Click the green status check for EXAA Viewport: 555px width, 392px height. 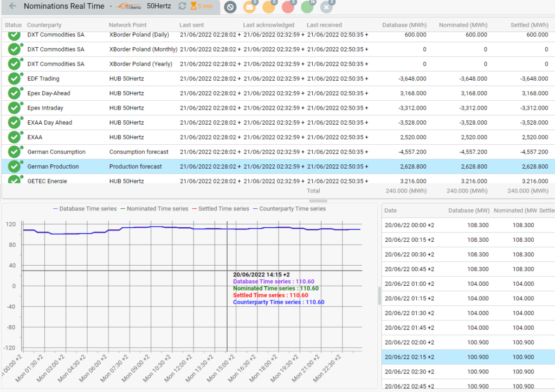pyautogui.click(x=14, y=137)
